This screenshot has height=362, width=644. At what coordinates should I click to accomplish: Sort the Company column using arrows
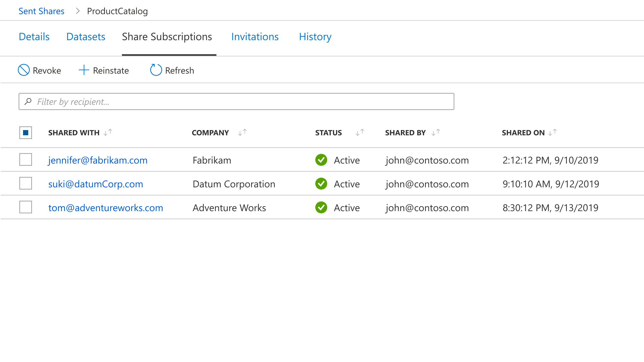(x=242, y=132)
